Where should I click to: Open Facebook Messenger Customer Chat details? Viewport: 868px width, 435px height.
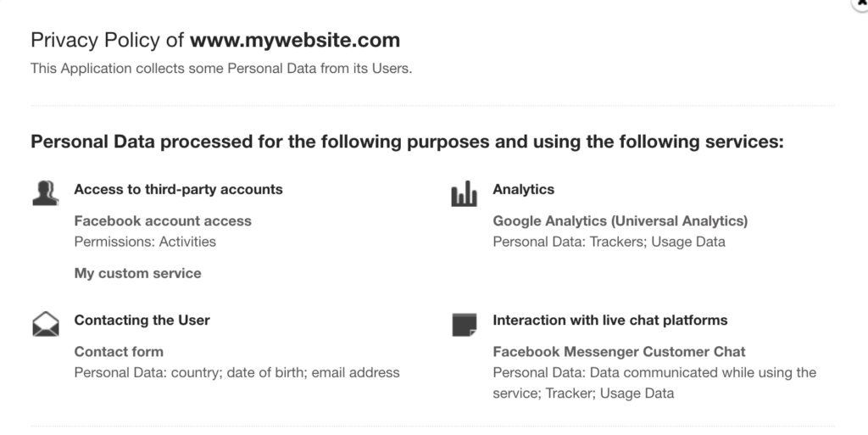(x=619, y=351)
